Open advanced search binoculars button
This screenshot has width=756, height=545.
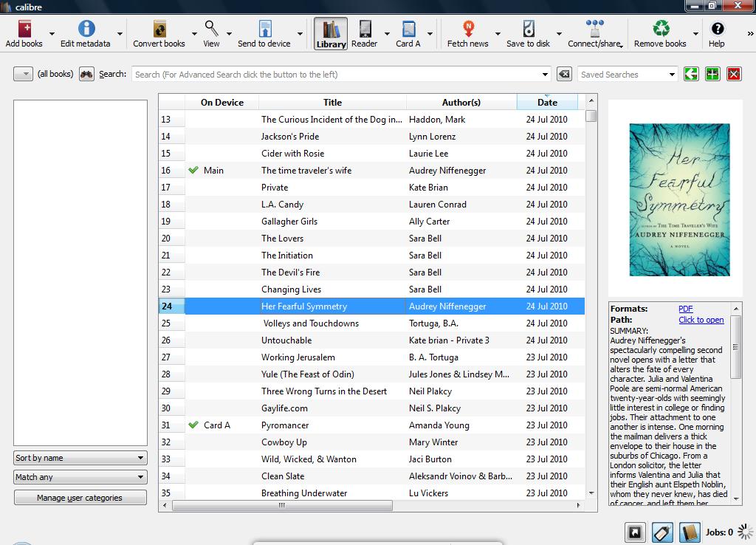[x=87, y=75]
